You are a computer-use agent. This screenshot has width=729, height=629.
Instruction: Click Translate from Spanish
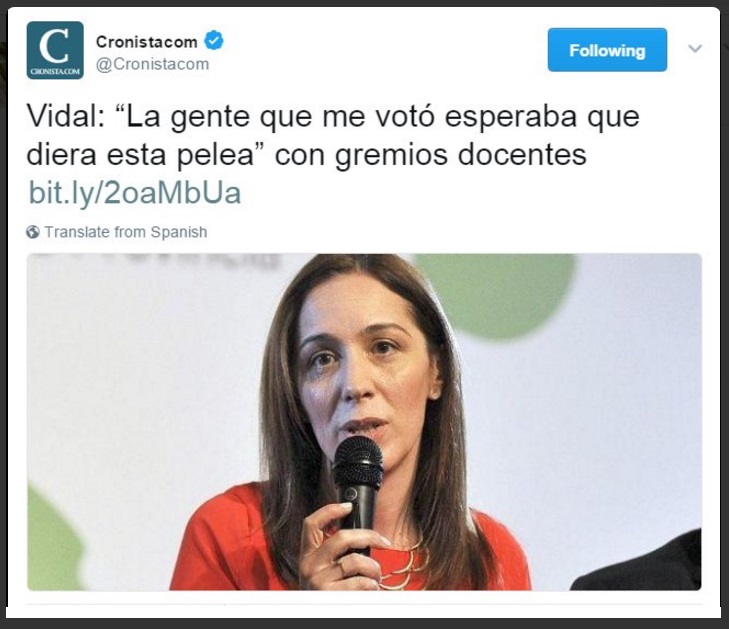point(126,232)
